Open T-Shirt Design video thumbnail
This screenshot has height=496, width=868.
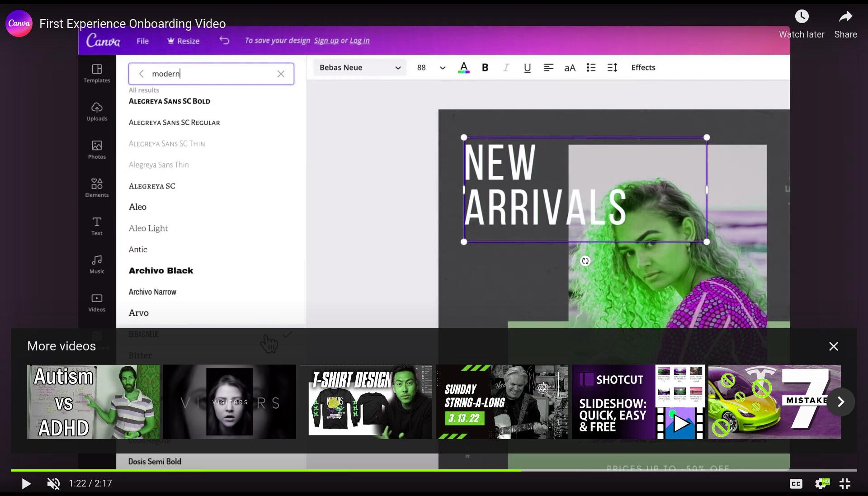[x=366, y=402]
